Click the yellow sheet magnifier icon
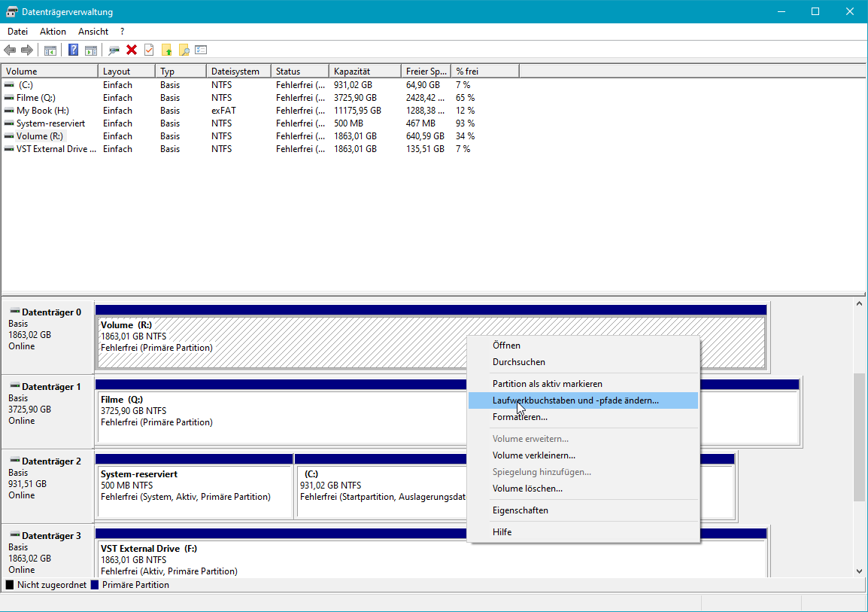 [184, 50]
